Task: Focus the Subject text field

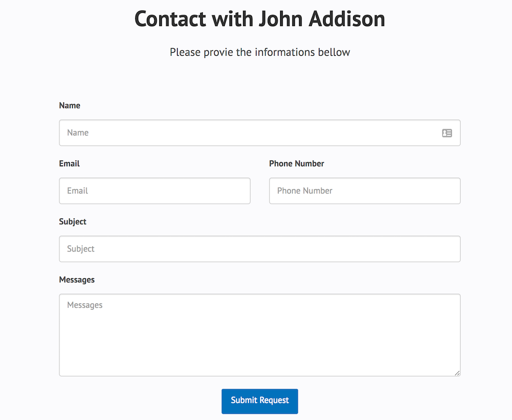Action: pyautogui.click(x=260, y=249)
